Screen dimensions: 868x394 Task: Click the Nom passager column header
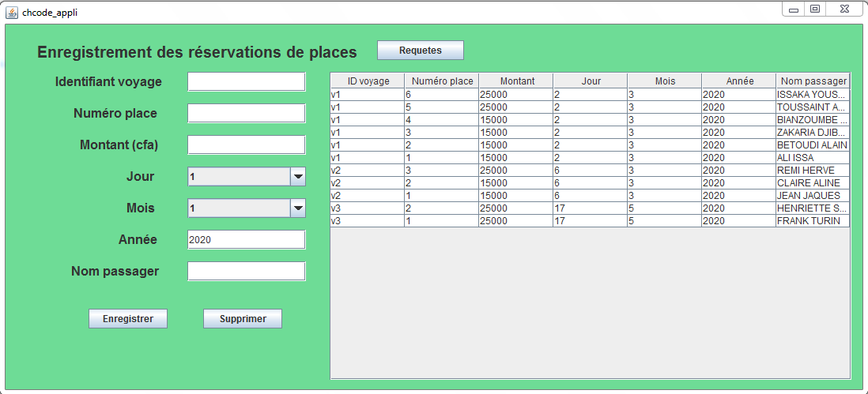(x=813, y=81)
